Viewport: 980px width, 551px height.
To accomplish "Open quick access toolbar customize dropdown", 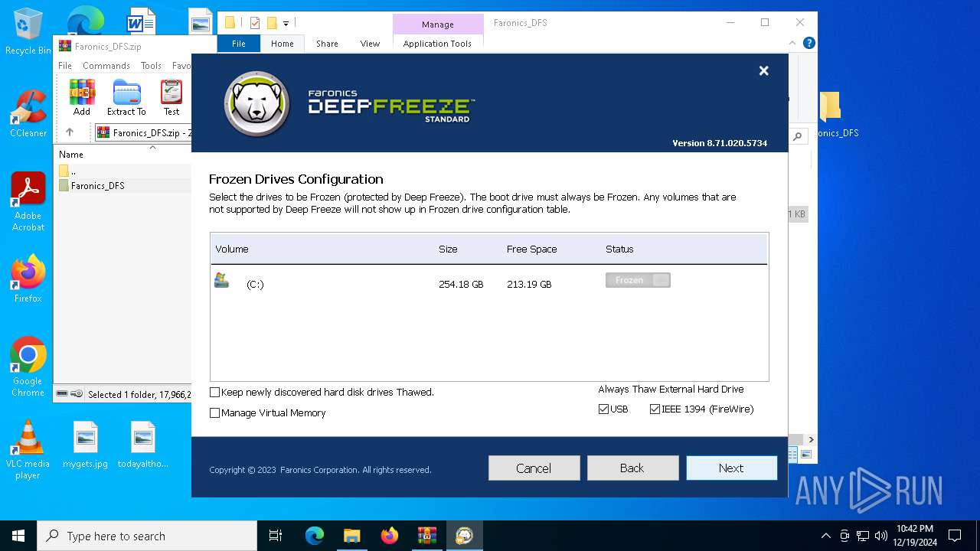I will coord(286,24).
